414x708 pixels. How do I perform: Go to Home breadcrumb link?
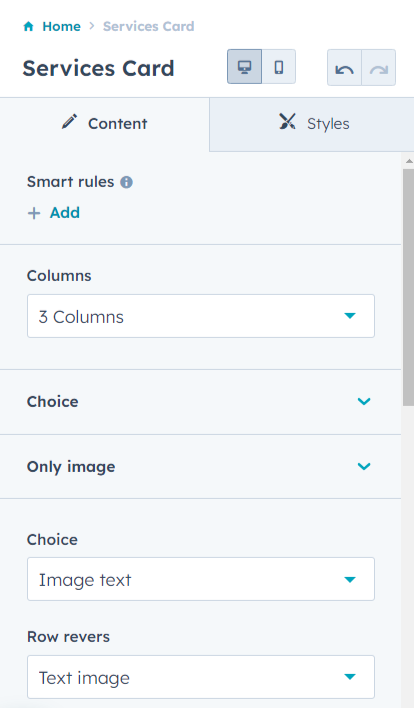click(61, 26)
